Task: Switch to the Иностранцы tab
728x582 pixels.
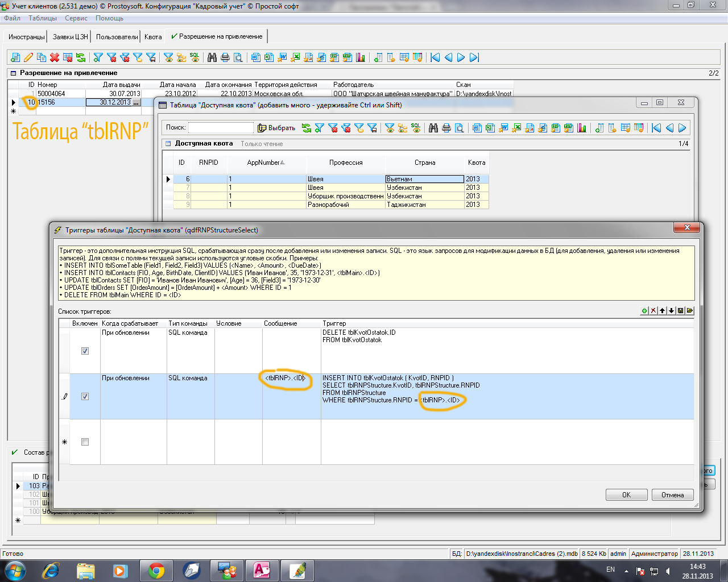Action: point(26,37)
